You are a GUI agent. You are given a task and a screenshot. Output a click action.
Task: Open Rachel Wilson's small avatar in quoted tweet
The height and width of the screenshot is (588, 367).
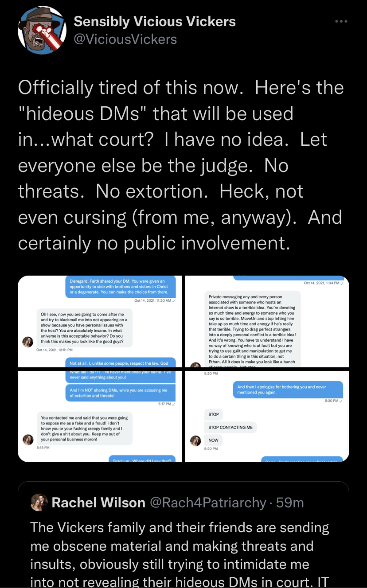(39, 502)
